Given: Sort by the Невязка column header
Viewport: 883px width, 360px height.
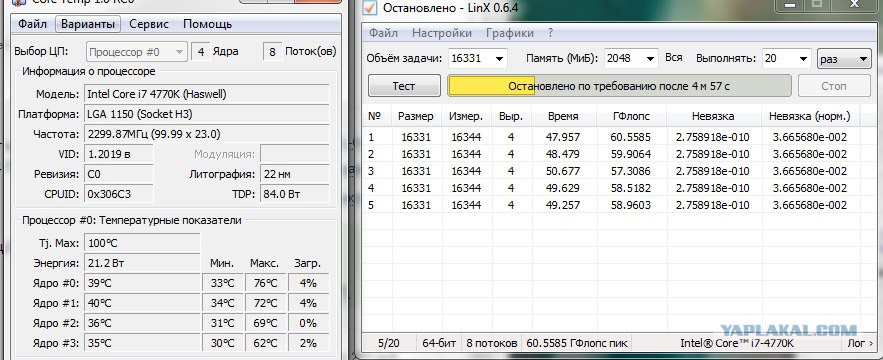Looking at the screenshot, I should 713,117.
